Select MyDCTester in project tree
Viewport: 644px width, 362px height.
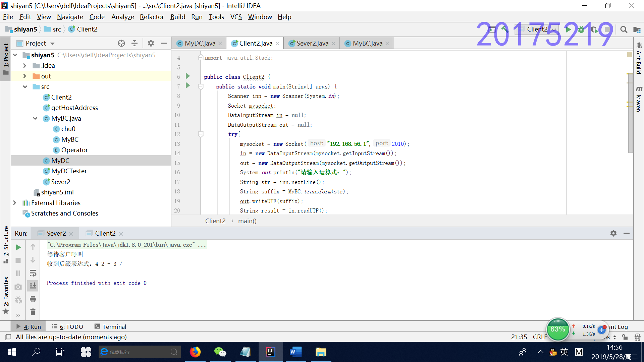click(69, 171)
